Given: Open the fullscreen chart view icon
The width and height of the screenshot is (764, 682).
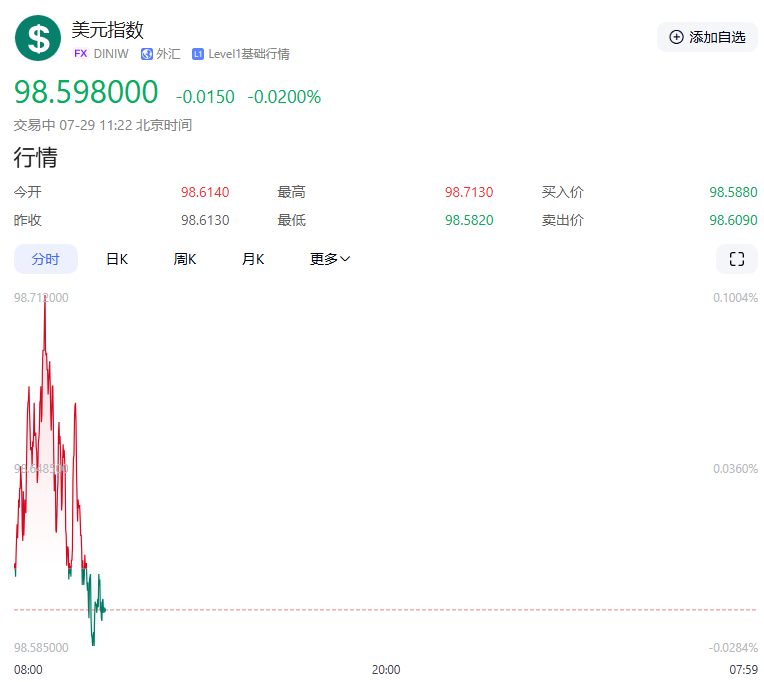Looking at the screenshot, I should pyautogui.click(x=736, y=259).
